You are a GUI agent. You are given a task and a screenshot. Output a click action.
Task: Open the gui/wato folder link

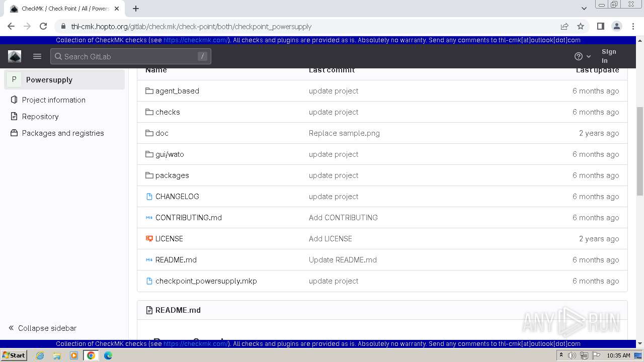point(170,154)
